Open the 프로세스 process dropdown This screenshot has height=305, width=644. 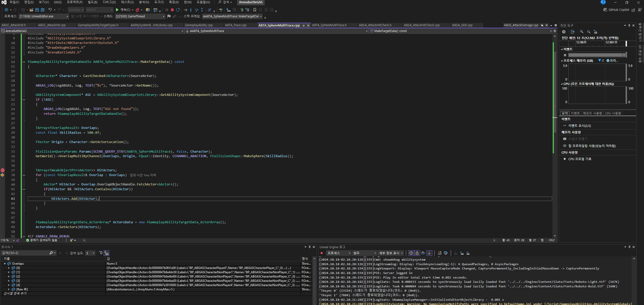[44, 16]
